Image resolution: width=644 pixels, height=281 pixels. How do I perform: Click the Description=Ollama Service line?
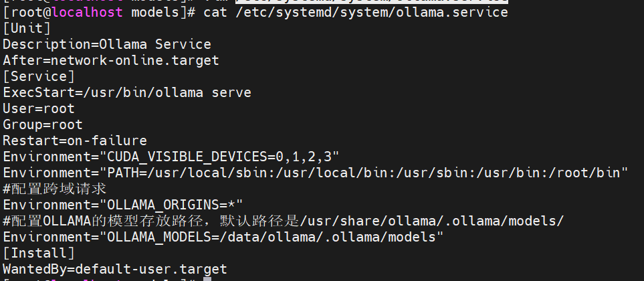click(x=107, y=45)
